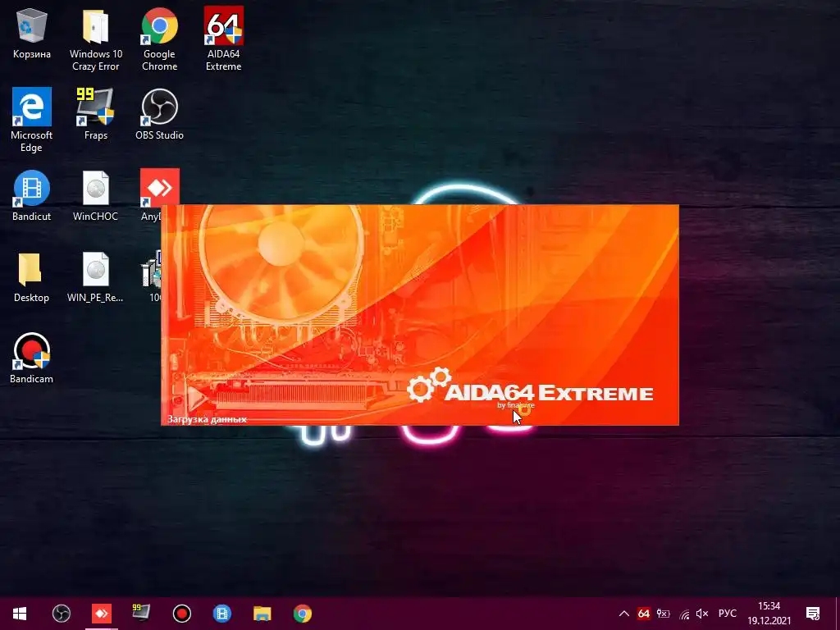The height and width of the screenshot is (630, 840).
Task: Open the notification action center
Action: click(813, 614)
